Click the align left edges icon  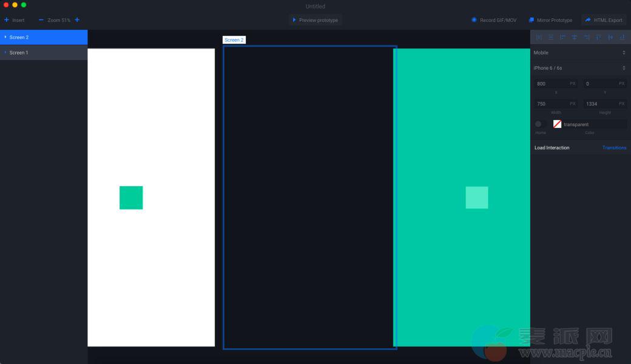562,37
